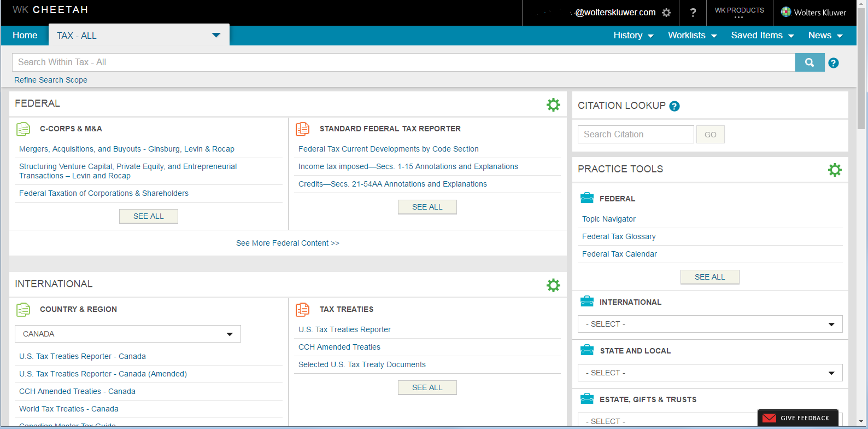Click the magnifier search button
This screenshot has width=868, height=429.
pos(810,62)
